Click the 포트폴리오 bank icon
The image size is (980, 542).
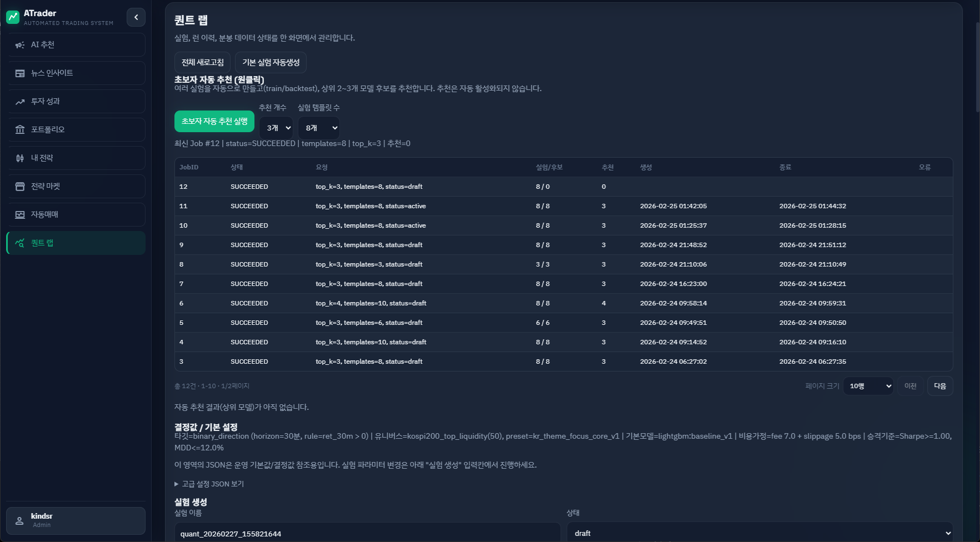point(20,130)
